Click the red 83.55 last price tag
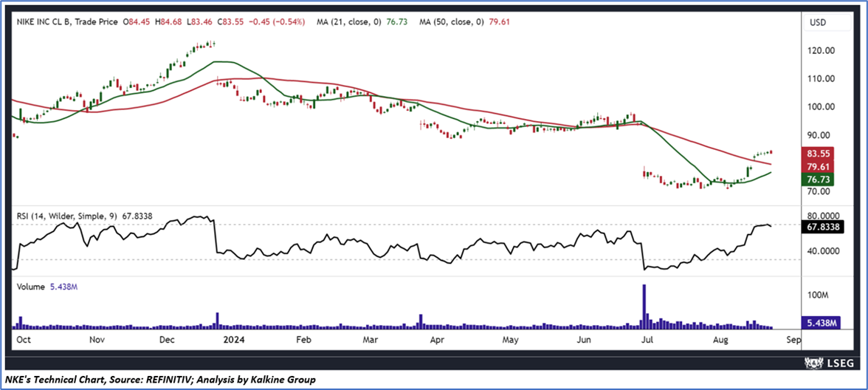 point(818,154)
